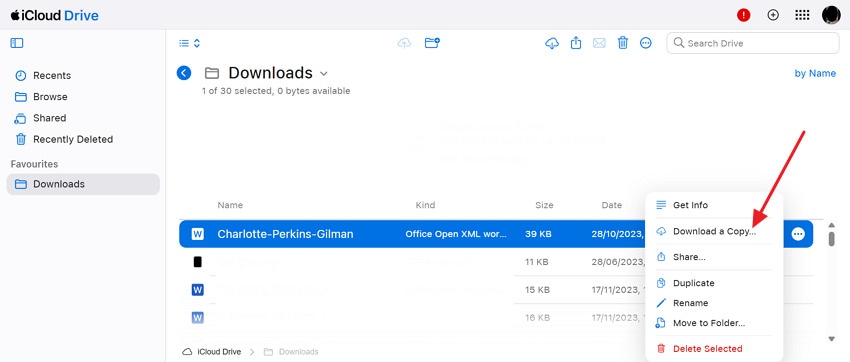Go back using blue chevron button
Viewport: 850px width, 362px height.
click(x=184, y=73)
